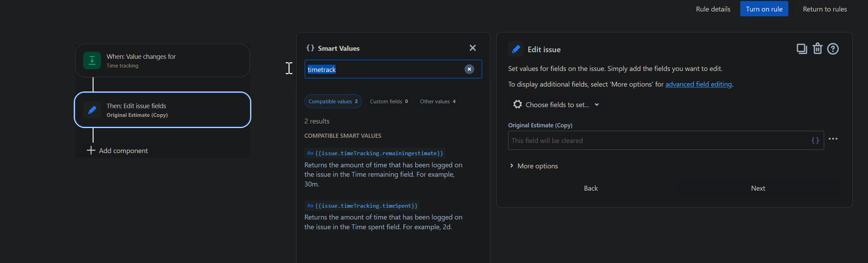Click the Edit issue heading pencil icon
This screenshot has width=868, height=263.
(x=516, y=49)
